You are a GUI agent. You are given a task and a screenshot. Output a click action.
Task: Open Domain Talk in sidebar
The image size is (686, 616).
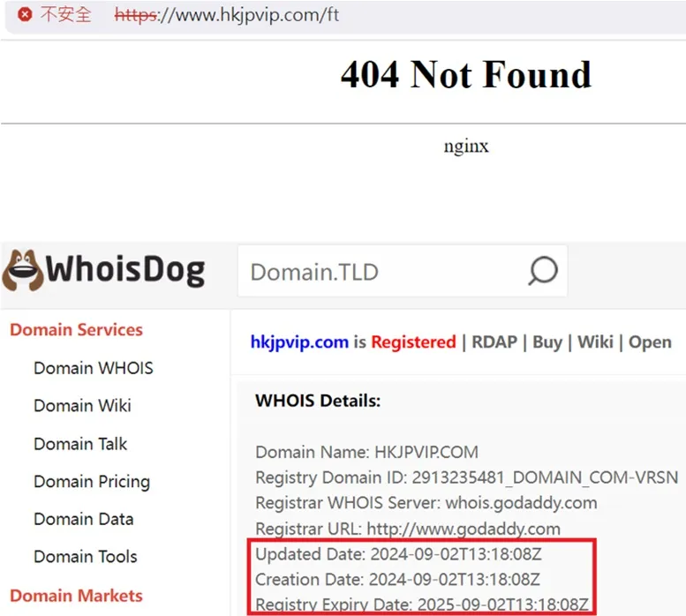click(80, 444)
